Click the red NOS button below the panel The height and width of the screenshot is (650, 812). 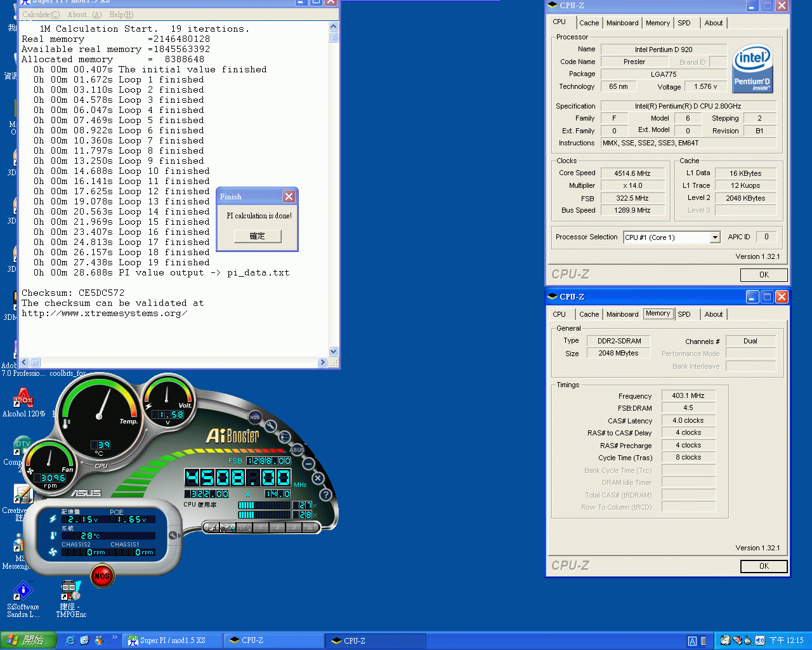(101, 576)
